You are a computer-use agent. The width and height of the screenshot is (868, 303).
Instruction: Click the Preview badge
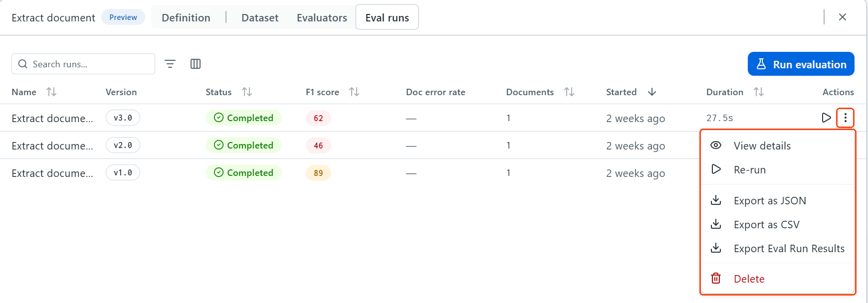pos(123,17)
